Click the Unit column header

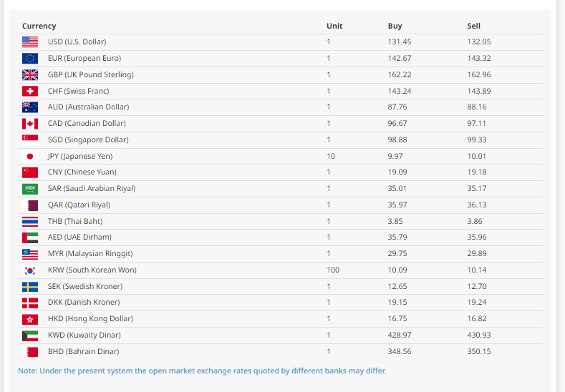334,26
